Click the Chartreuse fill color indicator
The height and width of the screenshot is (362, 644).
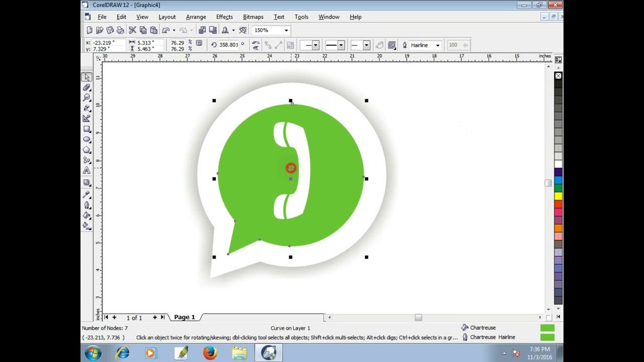click(547, 328)
